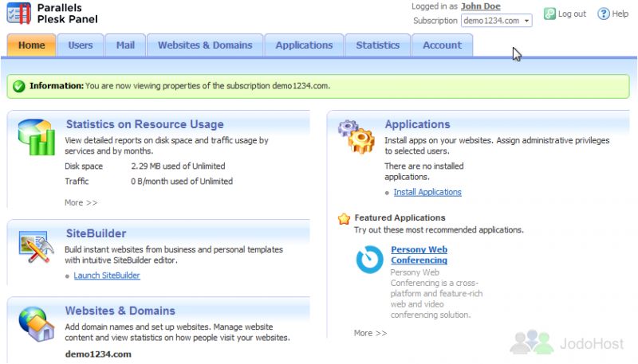The width and height of the screenshot is (638, 364).
Task: Click the Traffic label
Action: pyautogui.click(x=77, y=181)
